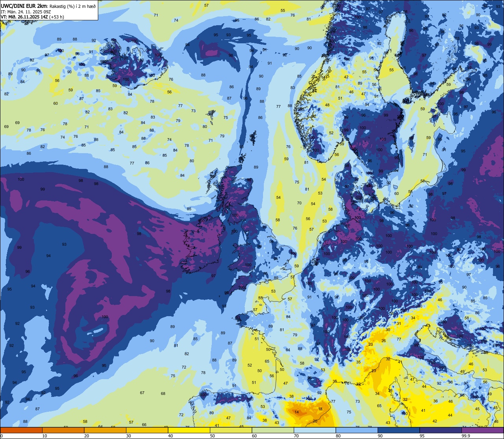Select the 30–40 amber legend swatch

click(x=147, y=430)
